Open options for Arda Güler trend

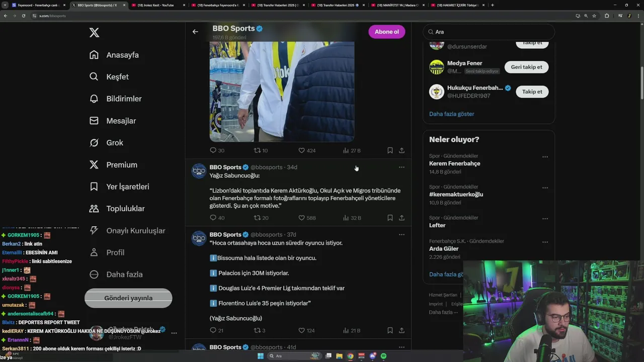coord(545,242)
